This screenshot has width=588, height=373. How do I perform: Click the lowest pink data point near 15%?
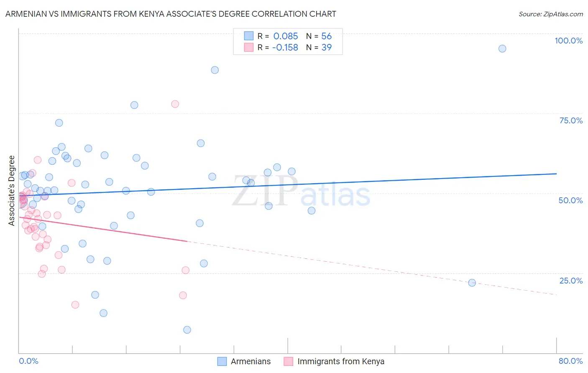click(x=75, y=304)
